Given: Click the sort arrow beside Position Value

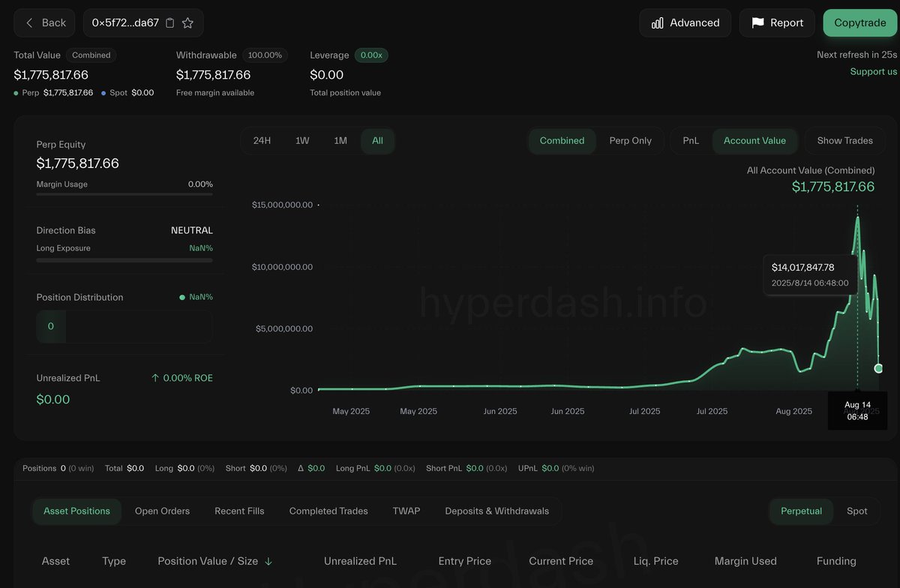Looking at the screenshot, I should 268,561.
